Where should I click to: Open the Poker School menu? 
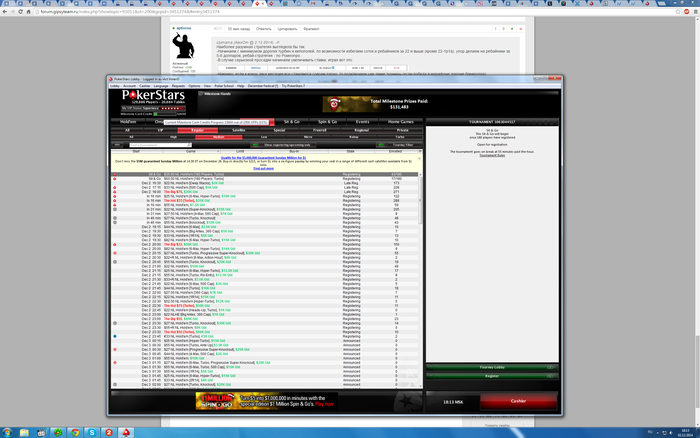tap(224, 86)
